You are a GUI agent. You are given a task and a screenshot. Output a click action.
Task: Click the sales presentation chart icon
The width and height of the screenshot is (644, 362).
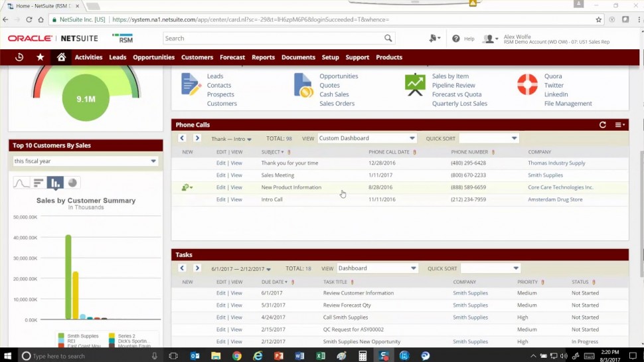(x=415, y=85)
